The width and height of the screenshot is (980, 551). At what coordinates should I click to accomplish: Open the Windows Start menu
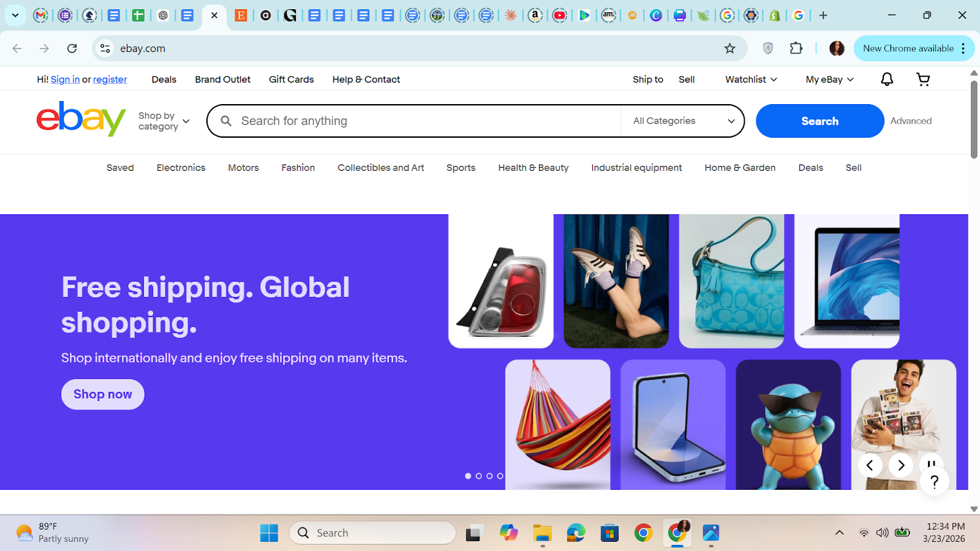[269, 533]
